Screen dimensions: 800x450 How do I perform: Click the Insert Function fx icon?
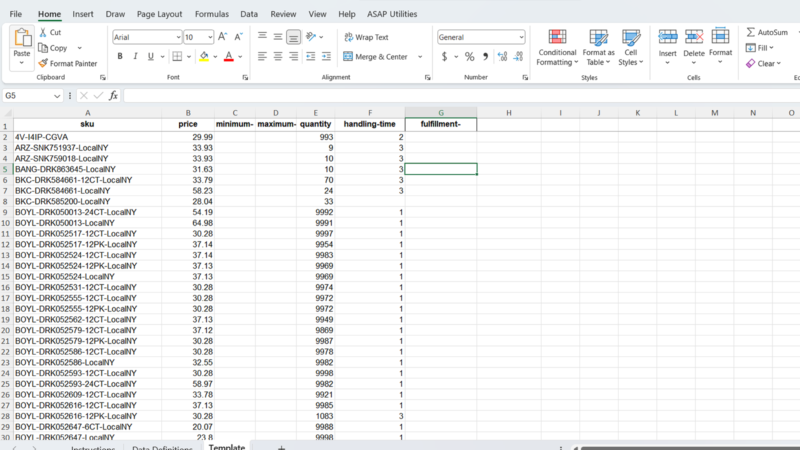click(x=114, y=96)
